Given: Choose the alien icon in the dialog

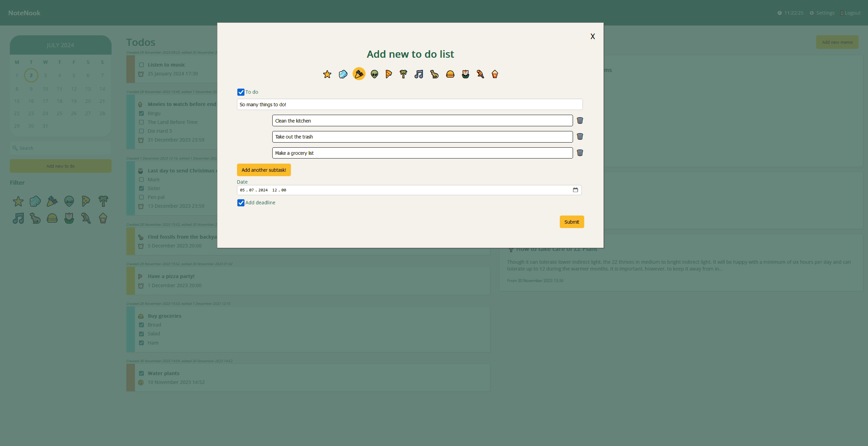Looking at the screenshot, I should (x=374, y=74).
